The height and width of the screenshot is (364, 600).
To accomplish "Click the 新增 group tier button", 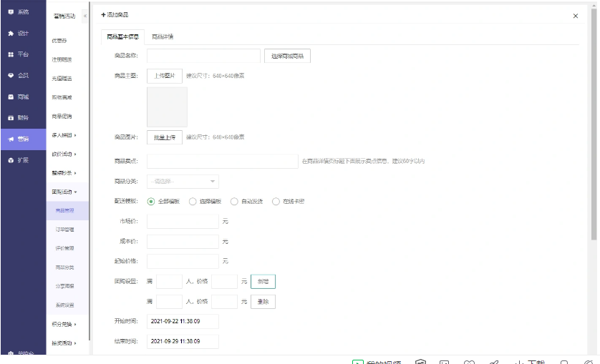I will (263, 282).
